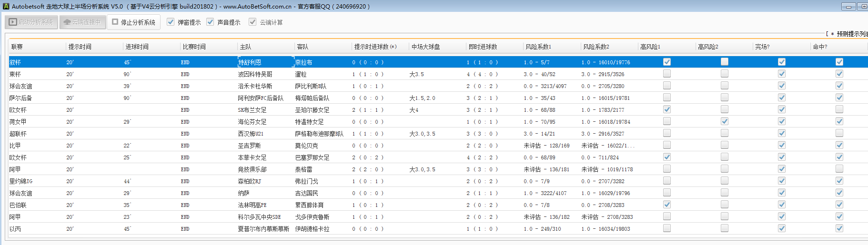Minimize the Autobetsoft window
The image size is (868, 245).
tap(848, 6)
